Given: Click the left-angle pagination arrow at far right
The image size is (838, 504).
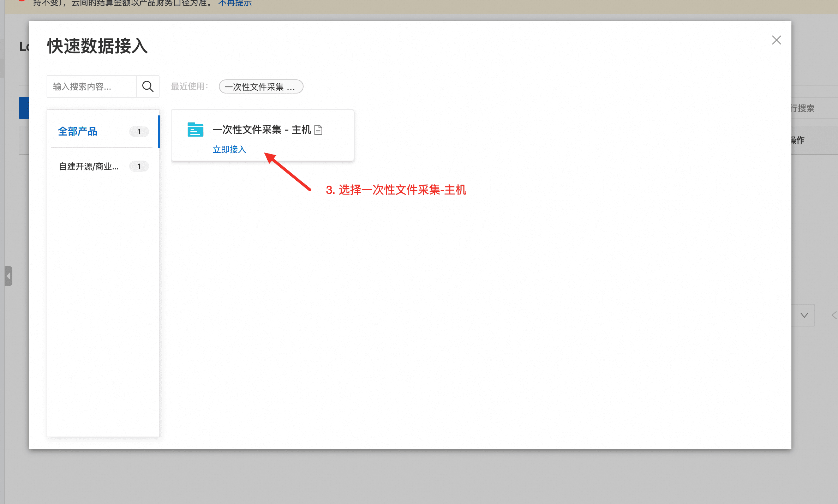Looking at the screenshot, I should [834, 315].
